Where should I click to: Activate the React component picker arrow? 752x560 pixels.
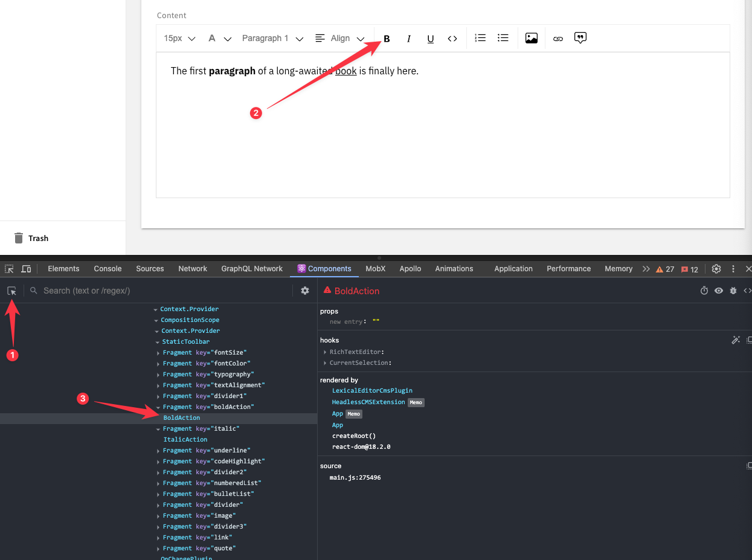[x=11, y=291]
